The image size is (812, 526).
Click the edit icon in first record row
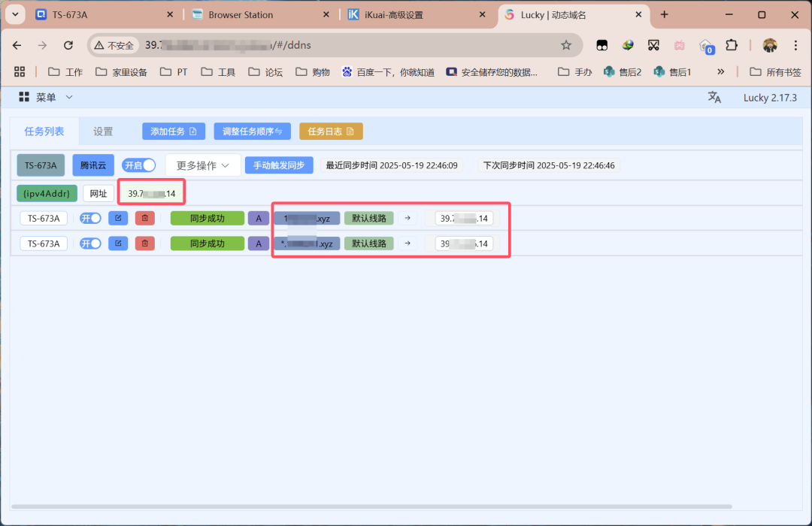pos(118,219)
